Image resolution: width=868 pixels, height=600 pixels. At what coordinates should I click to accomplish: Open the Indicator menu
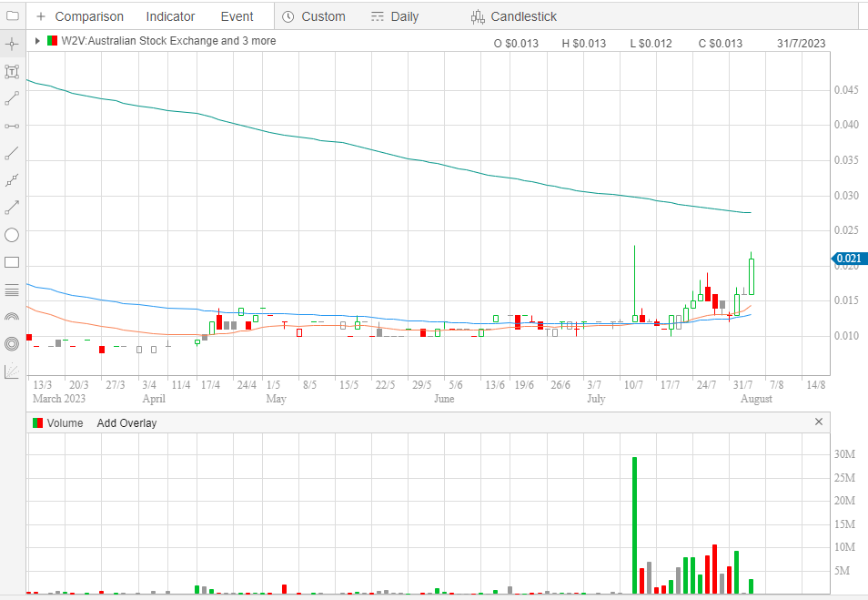(170, 16)
